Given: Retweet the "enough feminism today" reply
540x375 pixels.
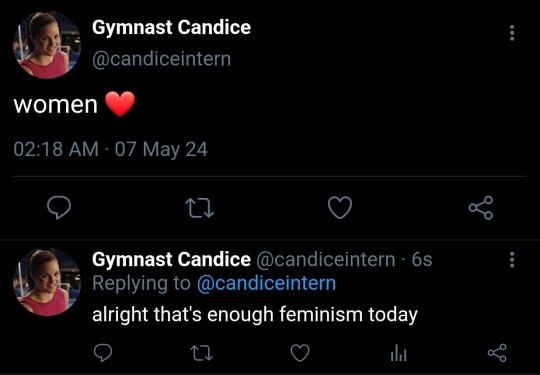Looking at the screenshot, I should tap(201, 353).
